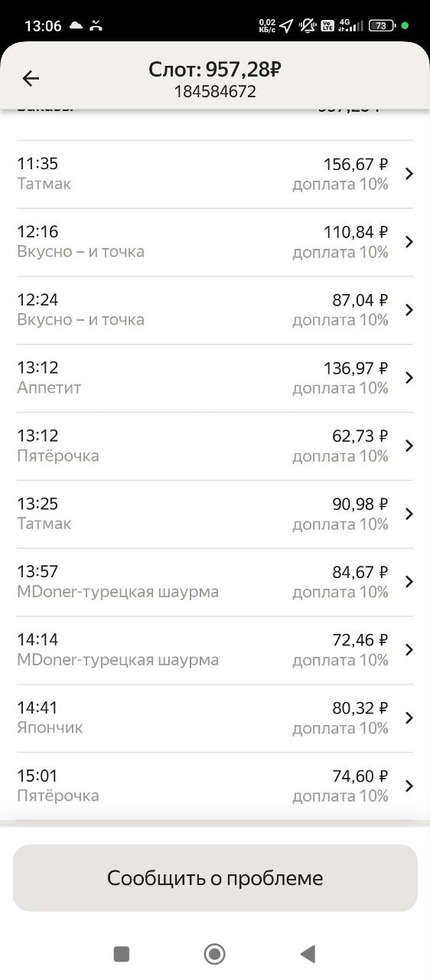Select the 13:12 Аппетит order row
Image resolution: width=430 pixels, height=980 pixels.
coord(215,378)
